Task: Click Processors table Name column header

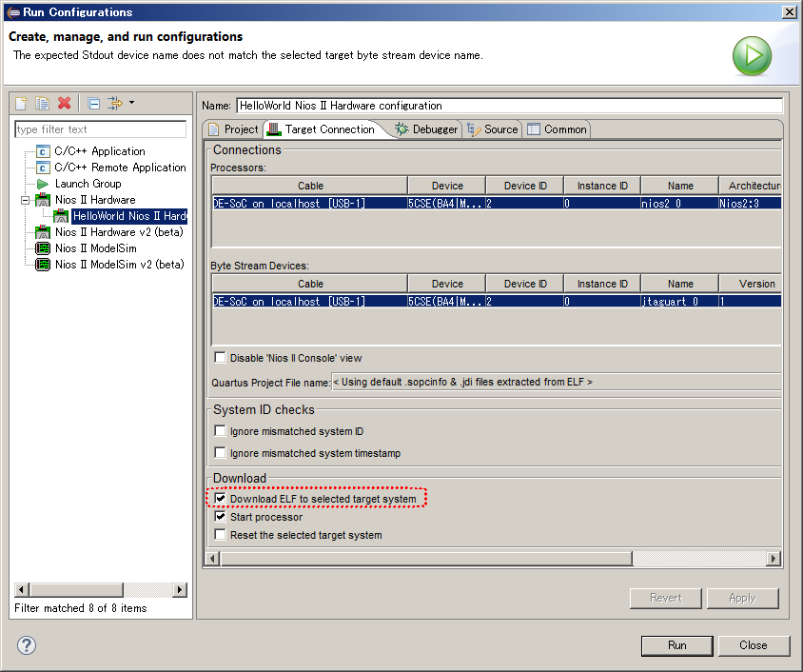Action: [x=680, y=186]
